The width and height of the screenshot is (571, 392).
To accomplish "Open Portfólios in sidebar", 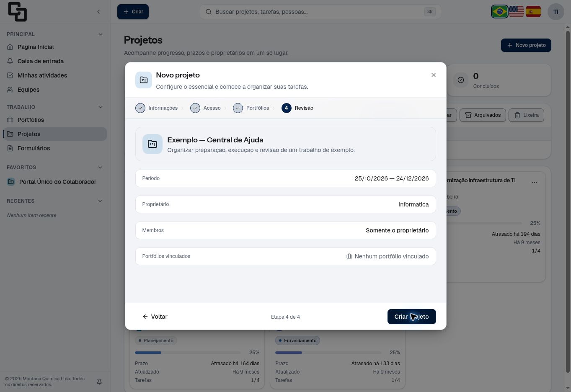I will point(55,120).
